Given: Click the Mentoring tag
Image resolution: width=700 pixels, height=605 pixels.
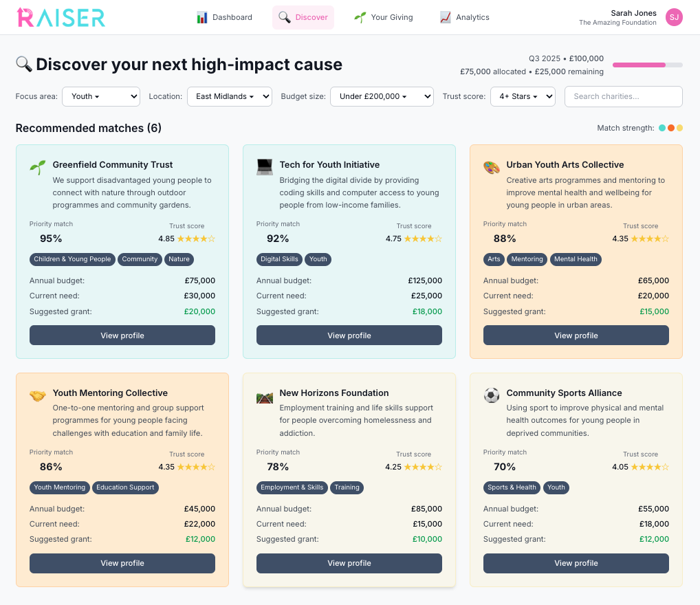Looking at the screenshot, I should click(527, 259).
